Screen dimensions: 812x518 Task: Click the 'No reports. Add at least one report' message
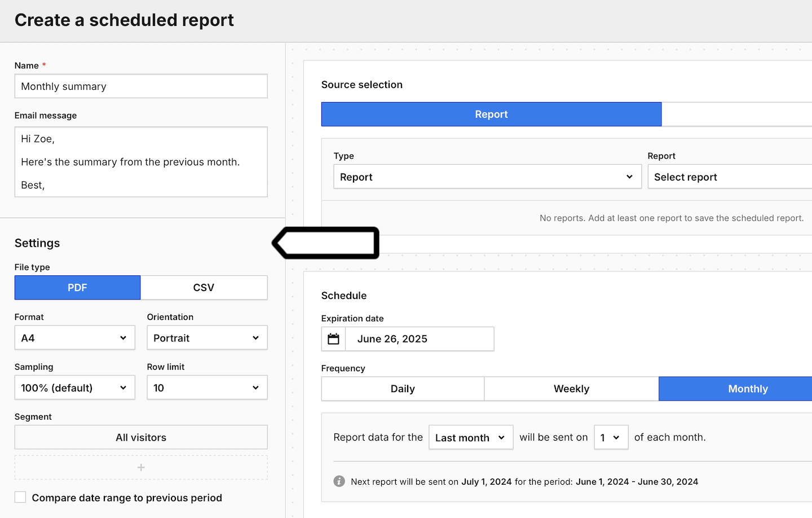click(672, 218)
